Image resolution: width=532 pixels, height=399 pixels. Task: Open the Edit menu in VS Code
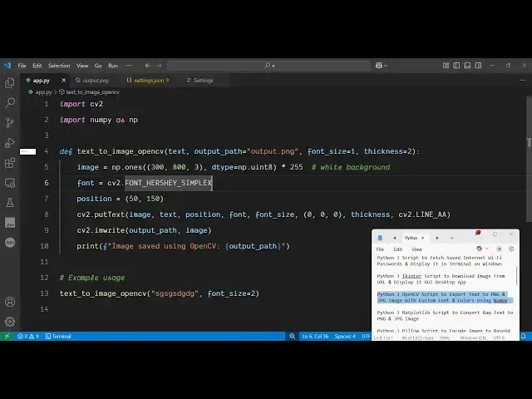coord(37,66)
